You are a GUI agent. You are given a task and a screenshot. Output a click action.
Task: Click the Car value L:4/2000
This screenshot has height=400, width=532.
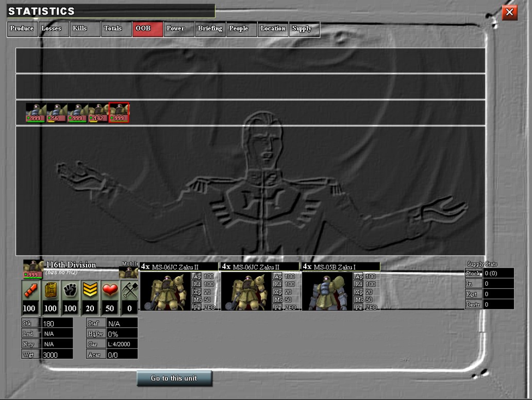(x=122, y=344)
